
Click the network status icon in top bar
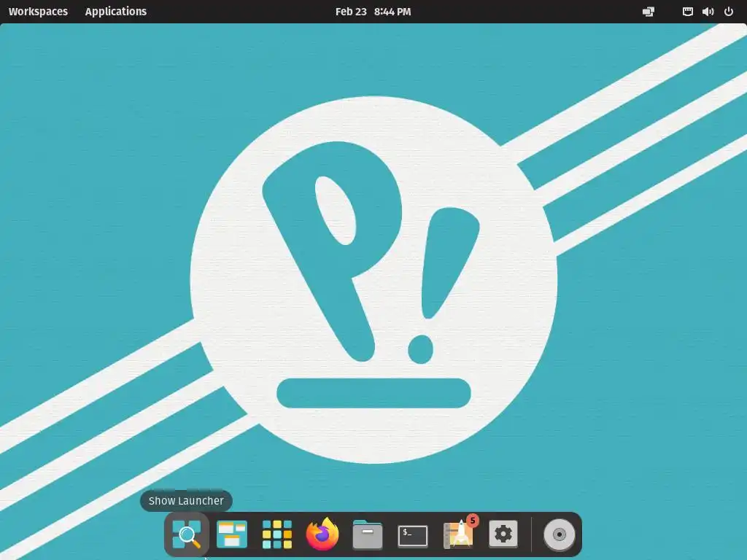687,12
